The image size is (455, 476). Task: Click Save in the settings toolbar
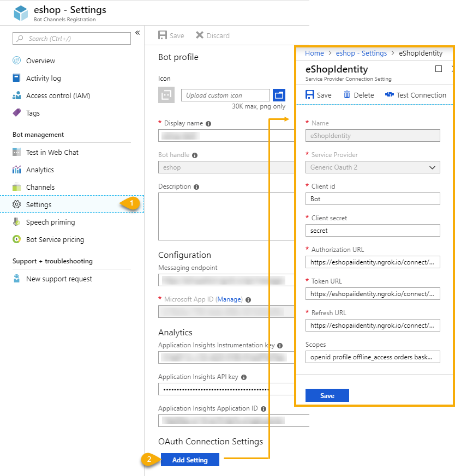click(x=171, y=35)
